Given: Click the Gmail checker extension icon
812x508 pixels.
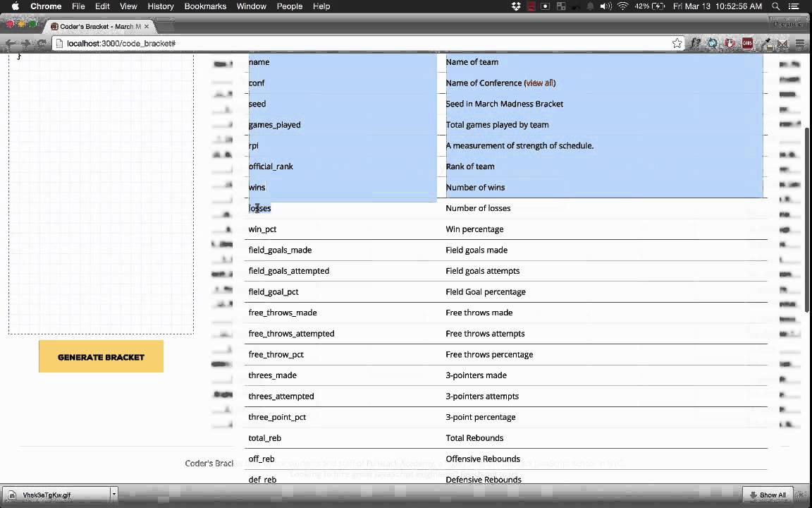Looking at the screenshot, I should [782, 44].
